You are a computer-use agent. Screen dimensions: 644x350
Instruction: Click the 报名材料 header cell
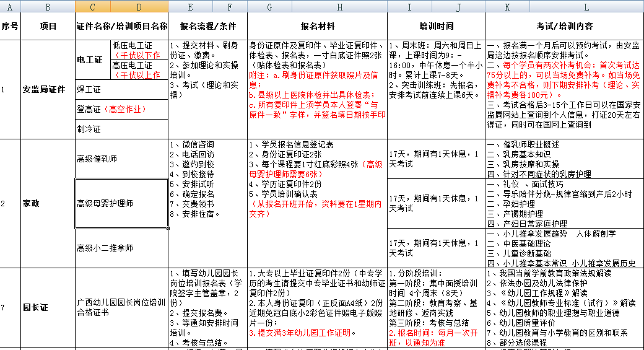(x=317, y=26)
